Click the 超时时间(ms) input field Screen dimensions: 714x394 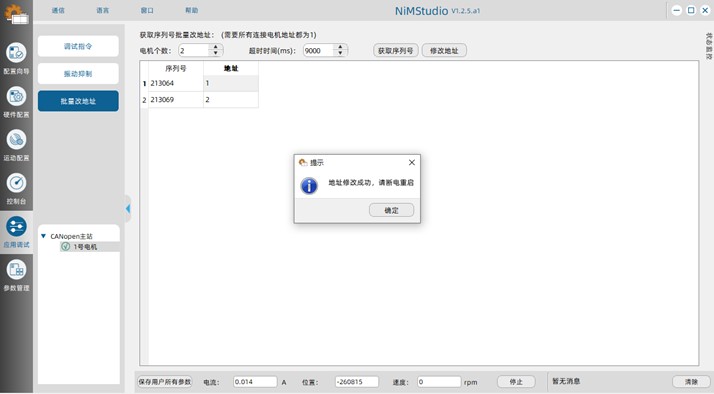(x=319, y=51)
